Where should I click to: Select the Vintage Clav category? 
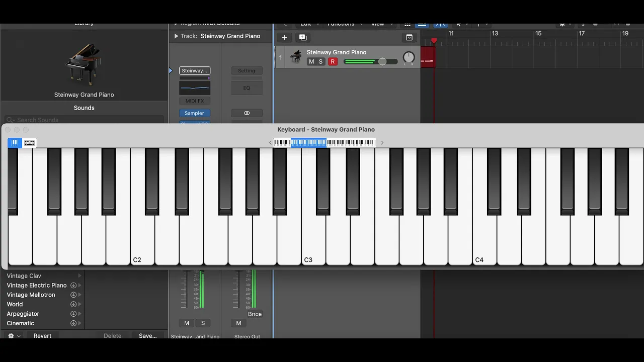coord(24,276)
